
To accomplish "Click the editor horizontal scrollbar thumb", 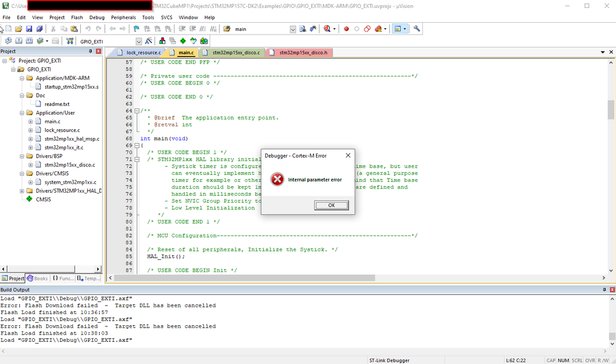I will [x=244, y=278].
